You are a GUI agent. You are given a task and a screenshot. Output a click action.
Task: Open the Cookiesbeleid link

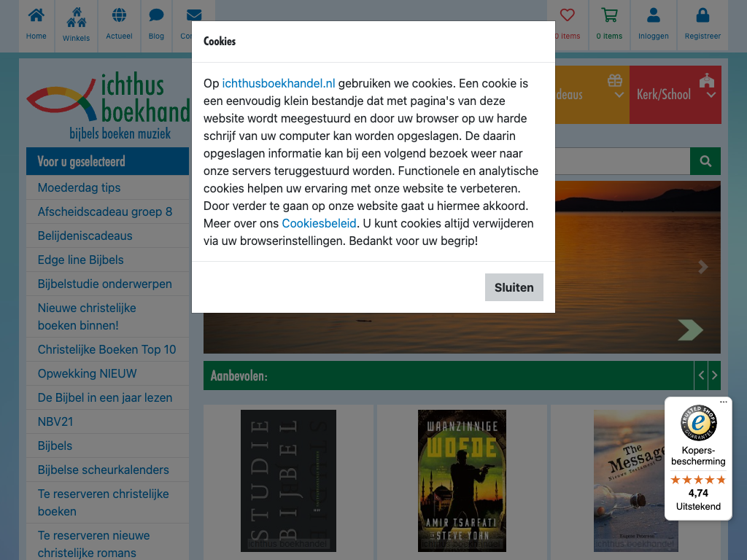[x=319, y=223]
